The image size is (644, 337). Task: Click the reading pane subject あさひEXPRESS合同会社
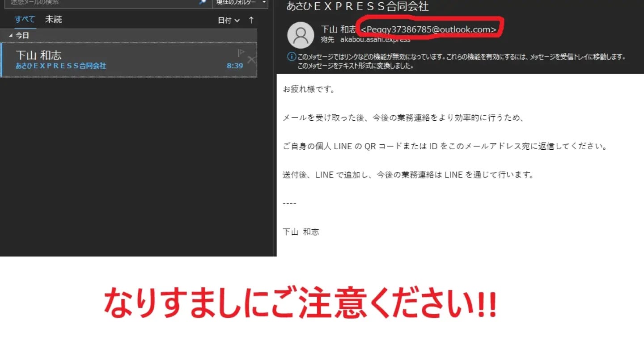pyautogui.click(x=357, y=6)
